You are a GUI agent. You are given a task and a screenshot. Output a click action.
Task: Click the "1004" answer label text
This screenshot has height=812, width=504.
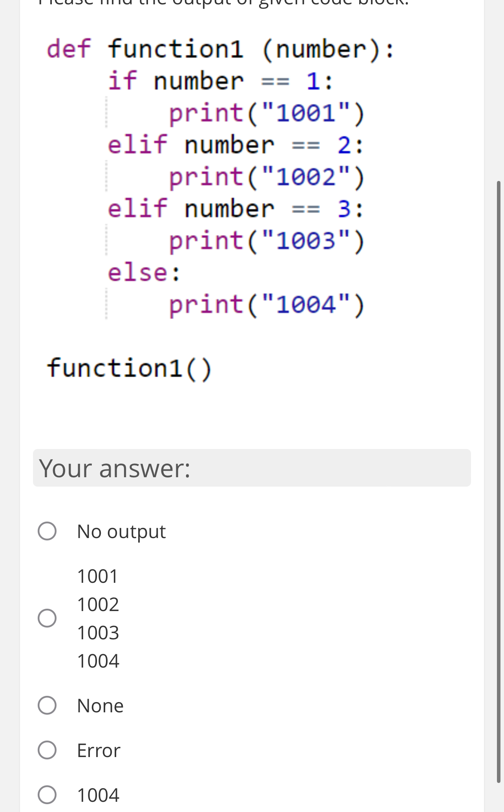pos(98,794)
